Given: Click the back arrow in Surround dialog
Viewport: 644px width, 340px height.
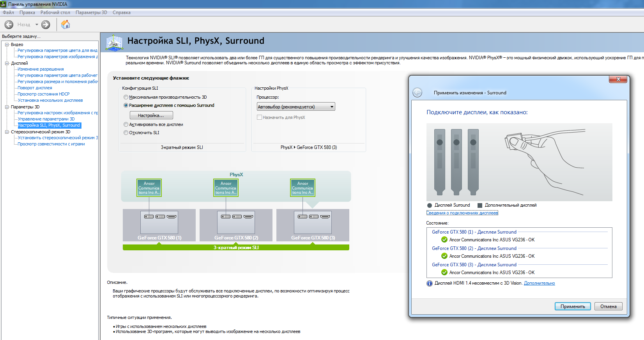Looking at the screenshot, I should click(417, 92).
